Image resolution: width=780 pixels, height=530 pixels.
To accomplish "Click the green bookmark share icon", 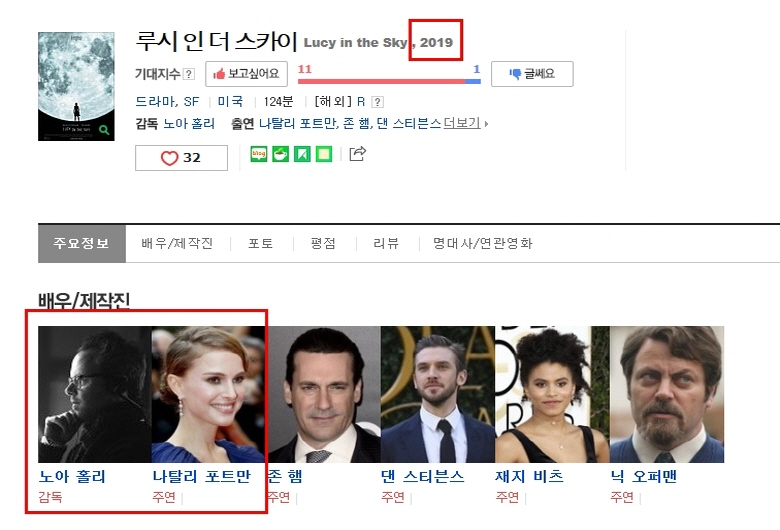I will tap(302, 154).
